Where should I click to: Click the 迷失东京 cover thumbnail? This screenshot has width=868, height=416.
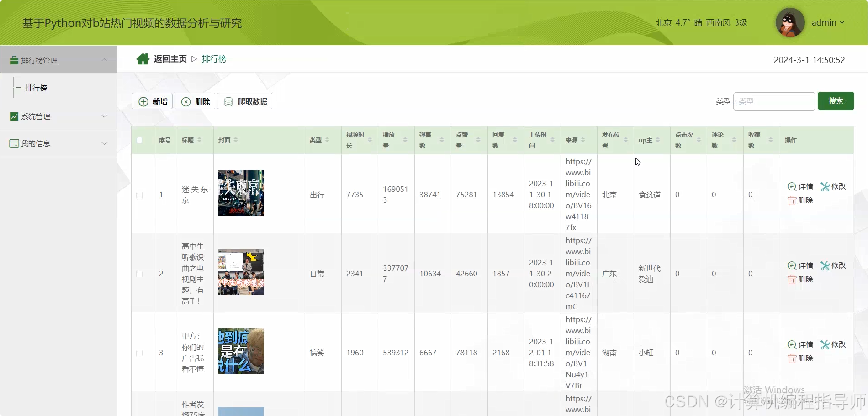[x=241, y=193]
